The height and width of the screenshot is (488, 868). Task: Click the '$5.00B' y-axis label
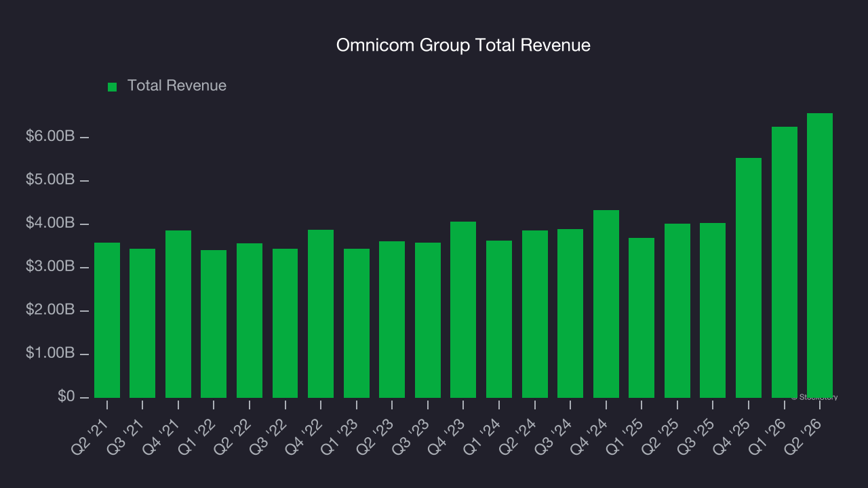49,180
